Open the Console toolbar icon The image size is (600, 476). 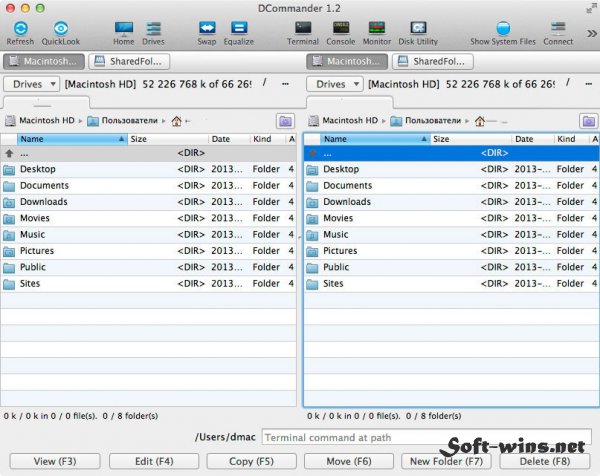(x=341, y=28)
